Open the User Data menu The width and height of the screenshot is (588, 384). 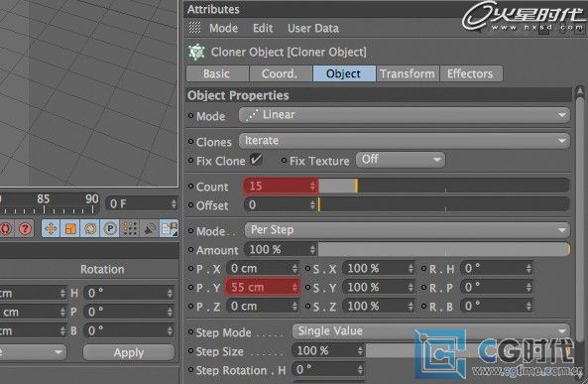(313, 28)
